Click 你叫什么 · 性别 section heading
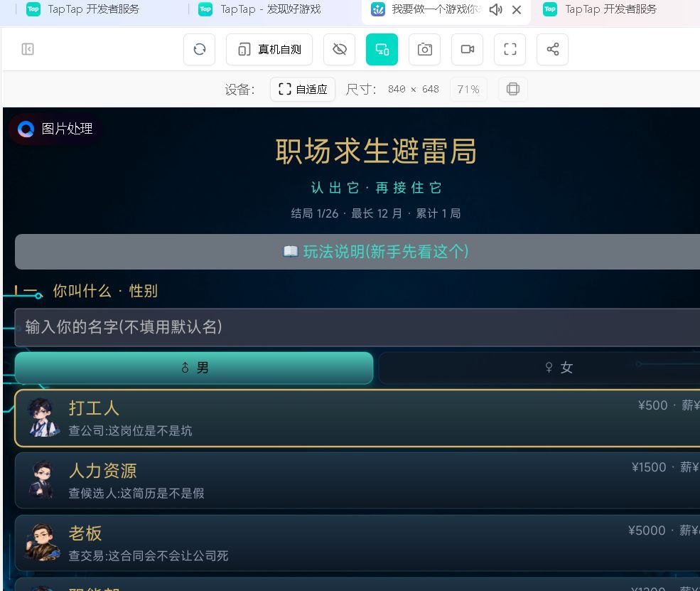 (x=105, y=292)
